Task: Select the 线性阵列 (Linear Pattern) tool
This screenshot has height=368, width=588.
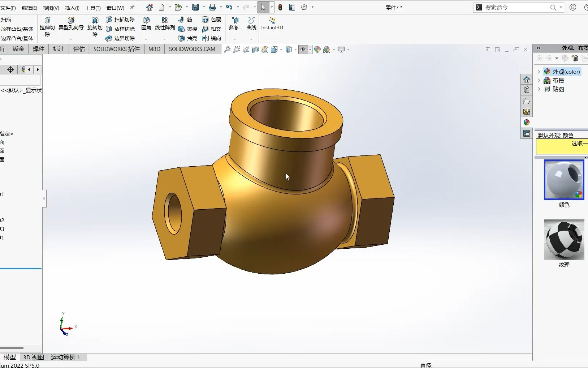Action: click(164, 24)
